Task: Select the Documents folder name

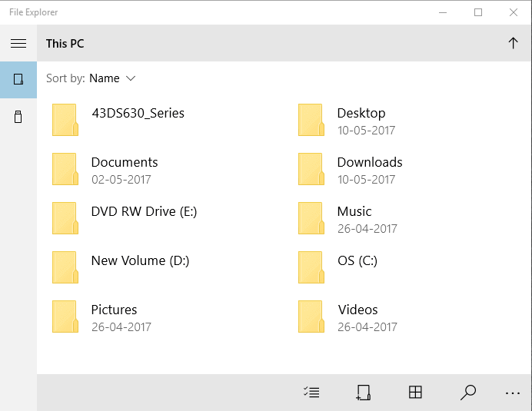Action: [x=125, y=162]
